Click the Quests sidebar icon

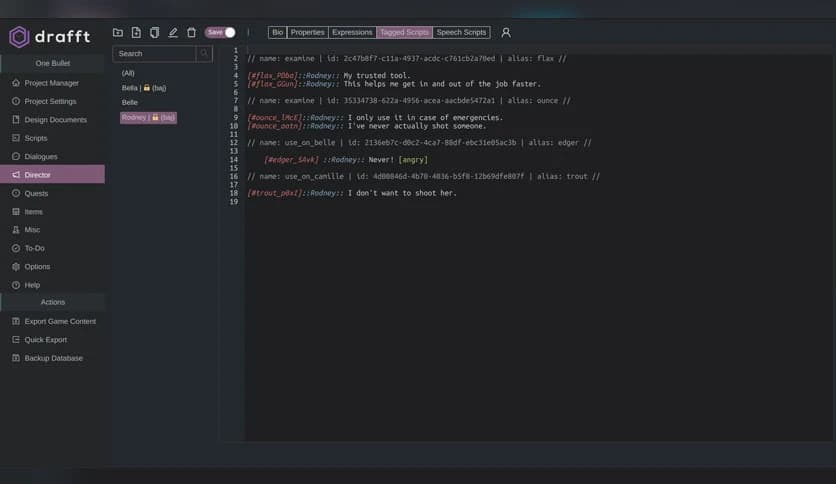pos(16,193)
